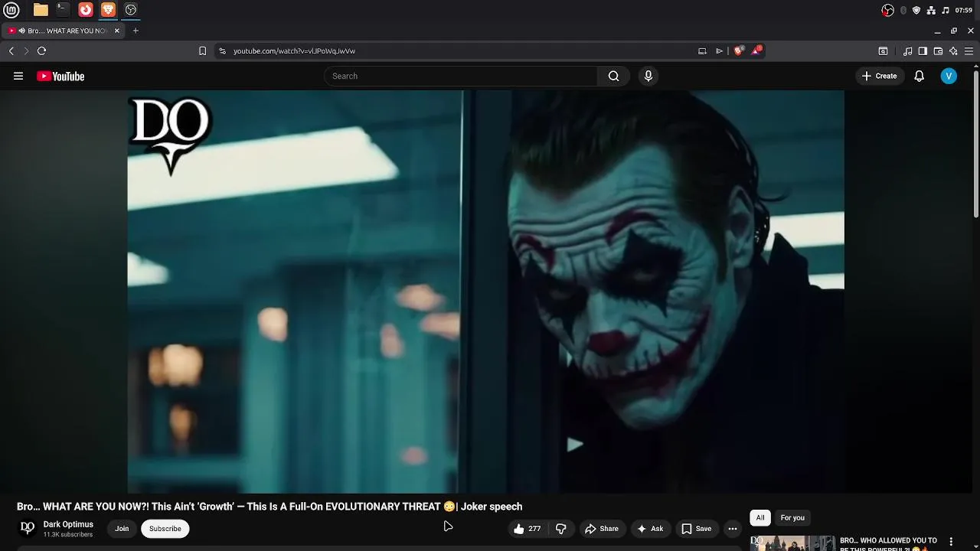
Task: Open the red Timeshift-style launcher icon
Action: coord(86,10)
